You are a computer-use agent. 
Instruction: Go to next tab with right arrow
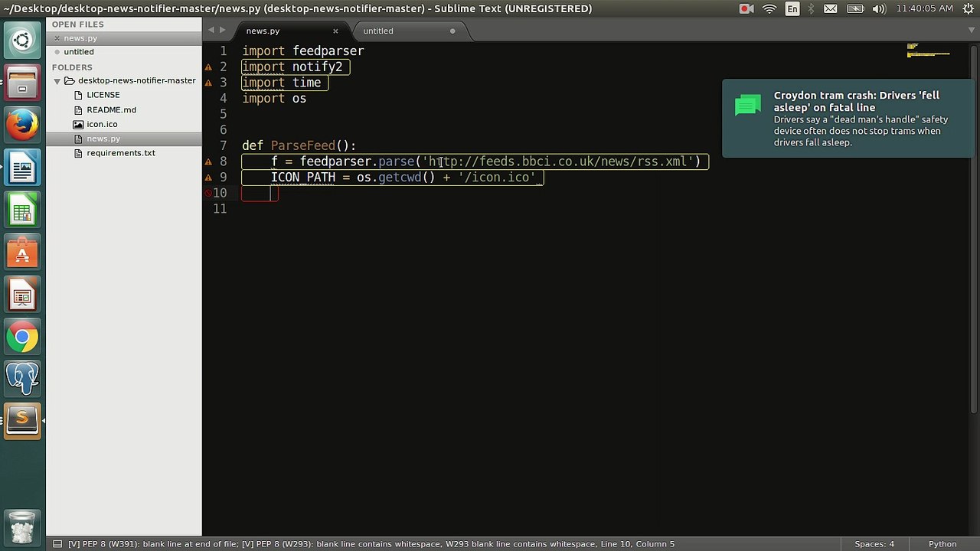point(223,31)
